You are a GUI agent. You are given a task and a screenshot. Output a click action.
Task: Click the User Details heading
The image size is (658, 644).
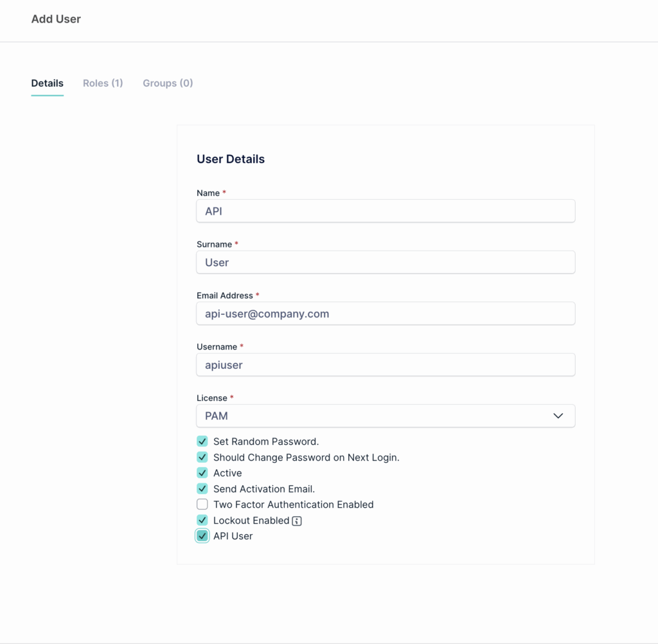231,159
